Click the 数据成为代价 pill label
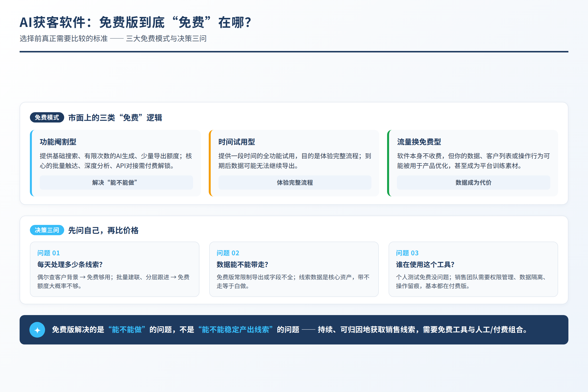Viewport: 588px width, 392px height. [474, 183]
